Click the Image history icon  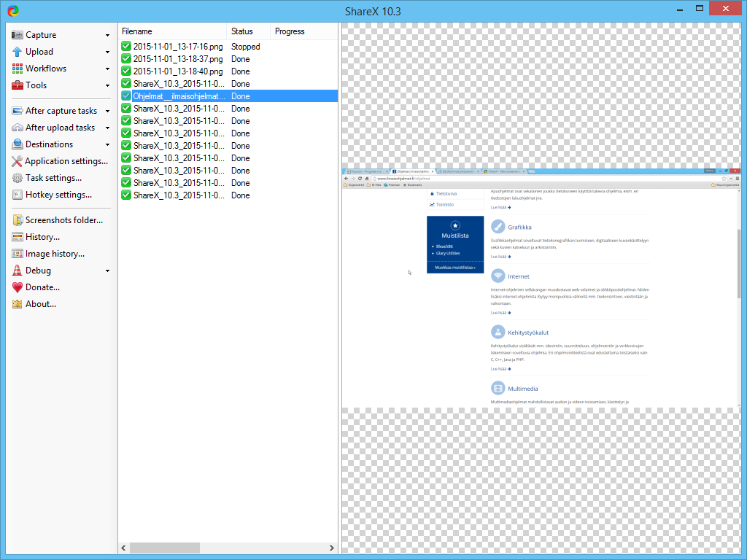coord(18,254)
